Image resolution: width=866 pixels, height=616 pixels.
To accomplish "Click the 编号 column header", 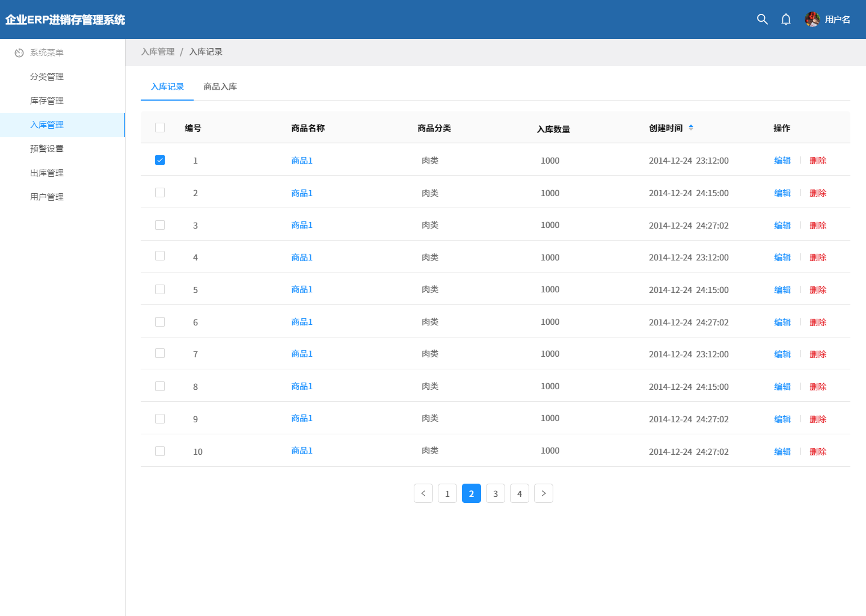I will coord(193,128).
